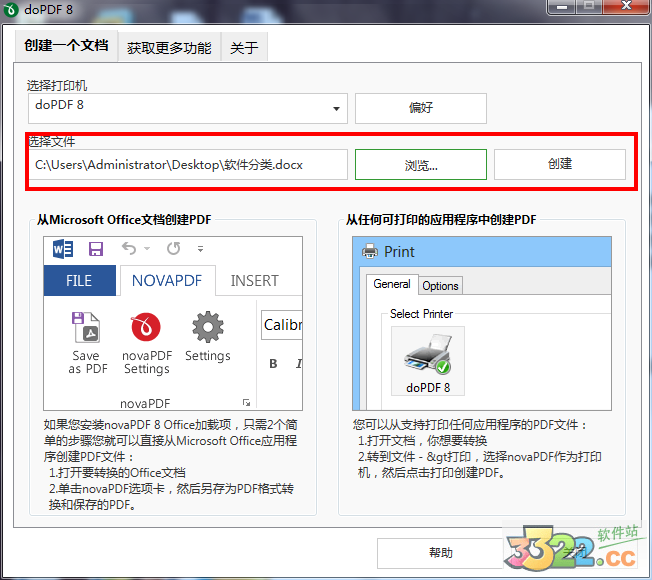Click the FILE ribbon tab
This screenshot has width=652, height=580.
click(79, 281)
